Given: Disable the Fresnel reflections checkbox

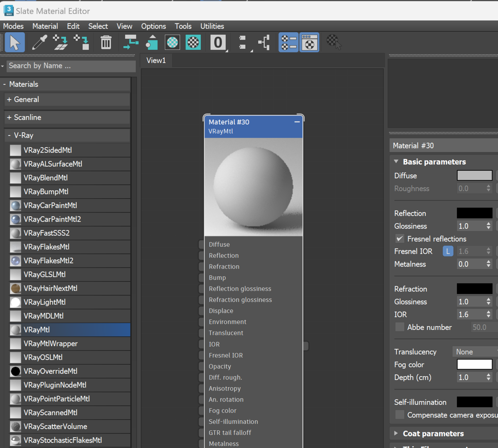Looking at the screenshot, I should [x=399, y=239].
